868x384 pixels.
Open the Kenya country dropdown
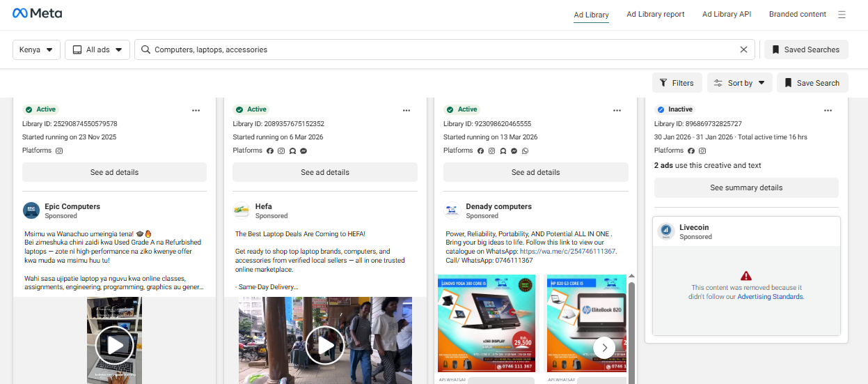point(36,49)
